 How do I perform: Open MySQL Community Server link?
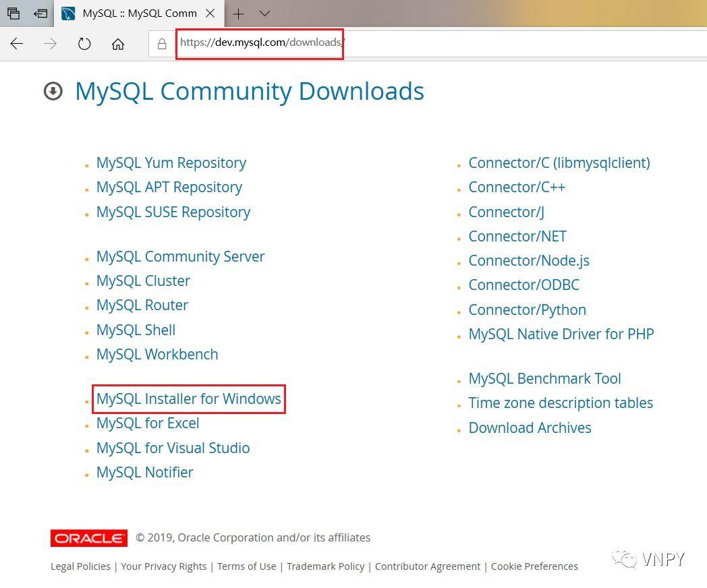(x=180, y=256)
